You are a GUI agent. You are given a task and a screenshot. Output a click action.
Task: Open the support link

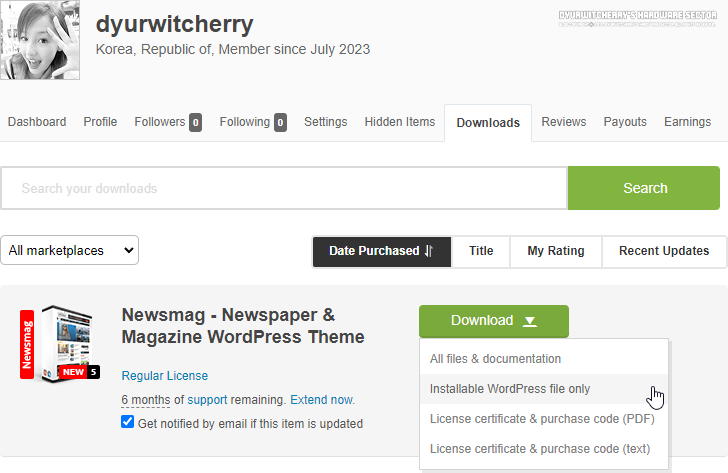(x=207, y=400)
